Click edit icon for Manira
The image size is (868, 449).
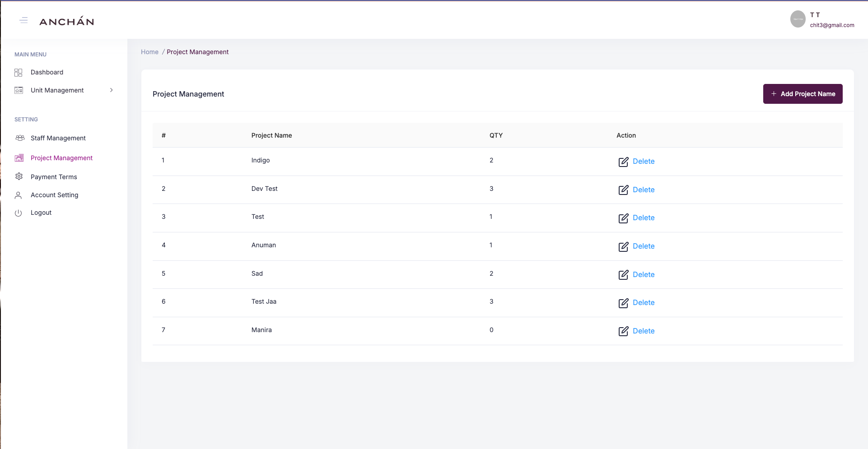point(623,331)
